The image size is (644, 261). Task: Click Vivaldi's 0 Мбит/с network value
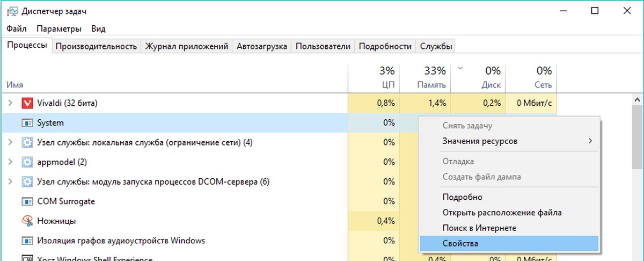click(534, 103)
